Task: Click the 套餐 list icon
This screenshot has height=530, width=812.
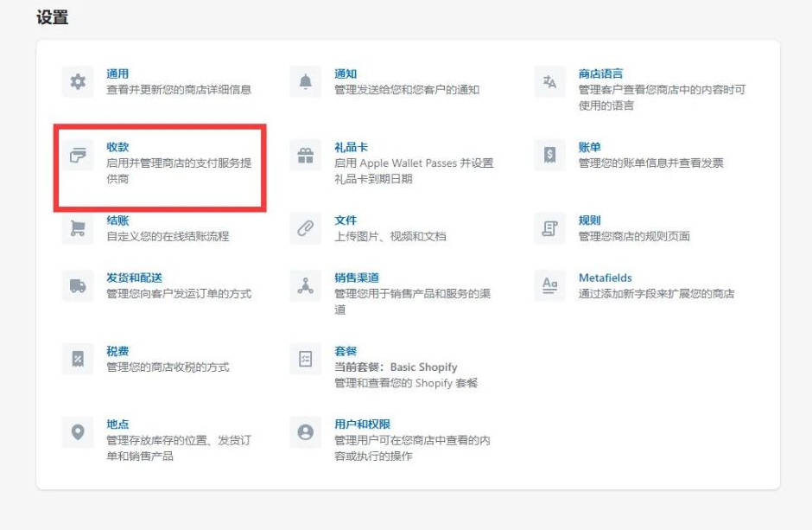Action: coord(304,357)
